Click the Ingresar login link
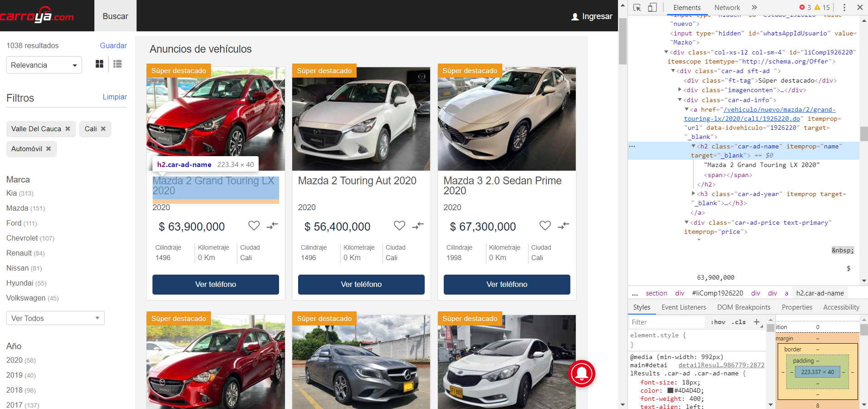The width and height of the screenshot is (868, 409). (597, 16)
